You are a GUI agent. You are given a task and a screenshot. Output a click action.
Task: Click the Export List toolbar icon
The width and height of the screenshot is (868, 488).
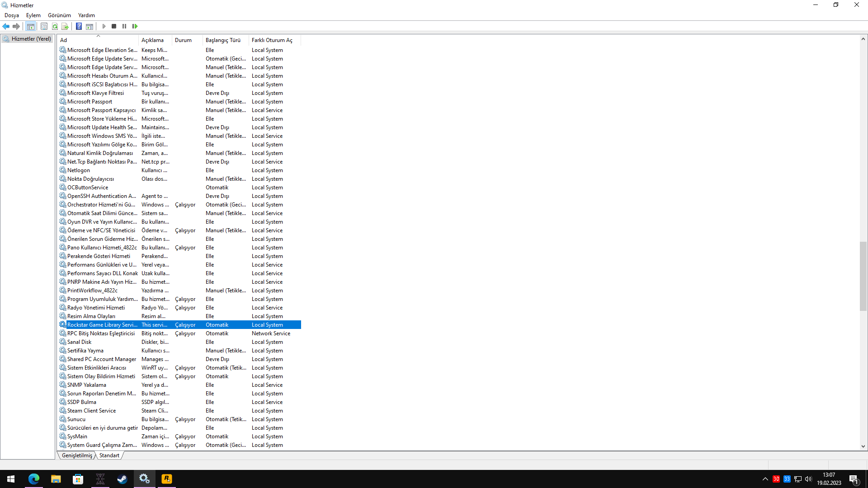[x=65, y=26]
